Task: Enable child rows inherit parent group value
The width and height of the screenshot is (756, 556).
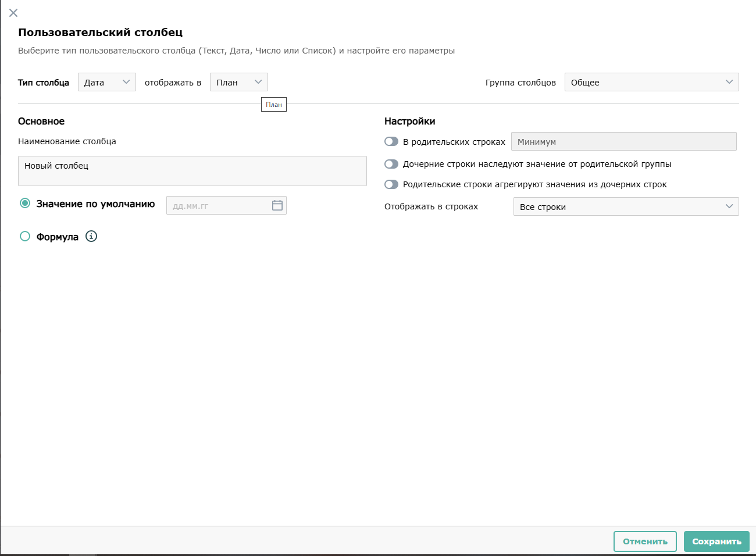Action: click(x=391, y=164)
